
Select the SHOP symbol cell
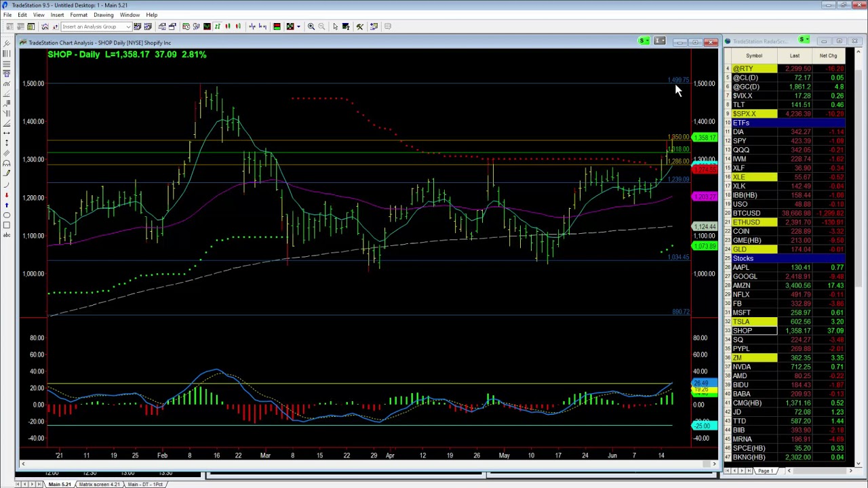click(755, 331)
